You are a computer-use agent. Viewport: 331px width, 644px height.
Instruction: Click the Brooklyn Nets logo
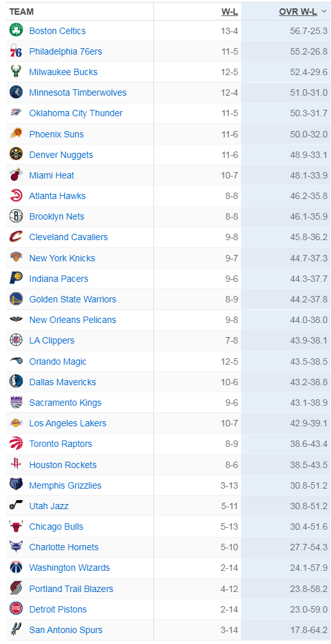pos(16,216)
